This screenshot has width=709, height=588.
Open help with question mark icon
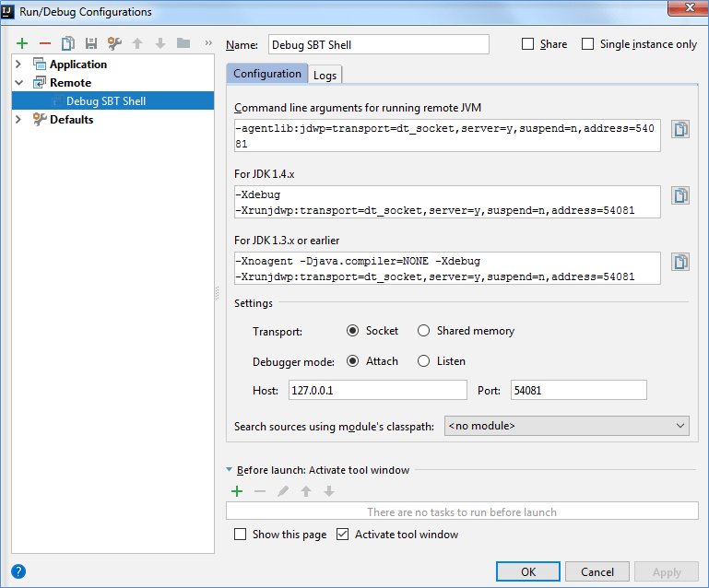click(x=18, y=571)
